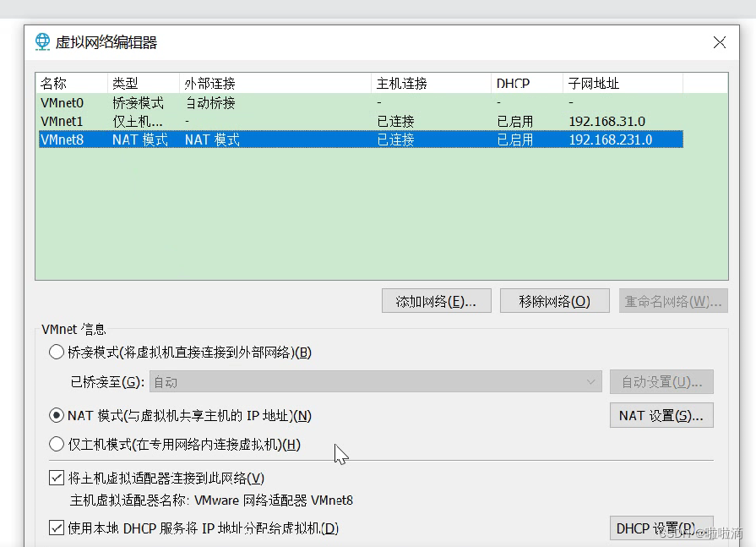Image resolution: width=756 pixels, height=547 pixels.
Task: Click the 已连接 cell in the VMnet1 row
Action: (395, 121)
